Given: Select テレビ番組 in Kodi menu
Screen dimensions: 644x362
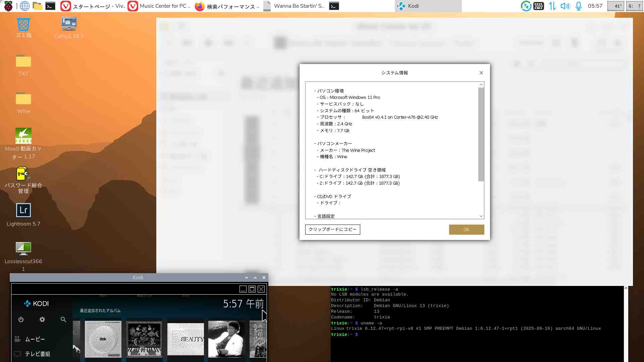Looking at the screenshot, I should pos(38,354).
